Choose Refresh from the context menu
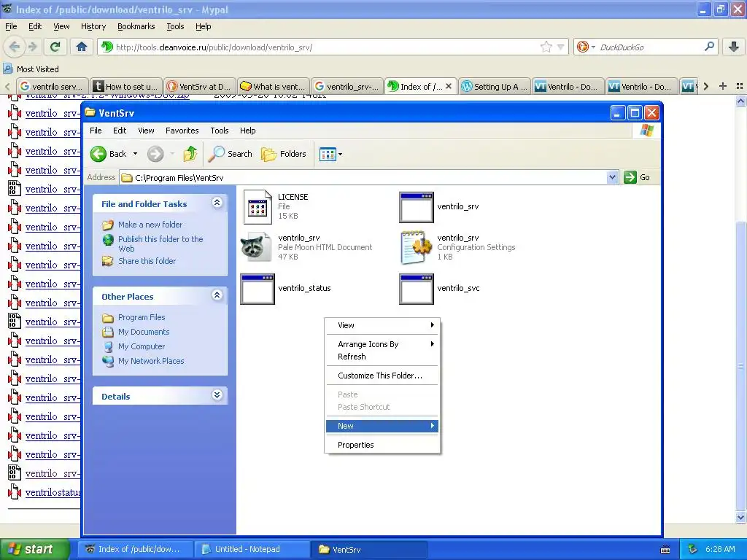The width and height of the screenshot is (747, 560). coord(382,357)
